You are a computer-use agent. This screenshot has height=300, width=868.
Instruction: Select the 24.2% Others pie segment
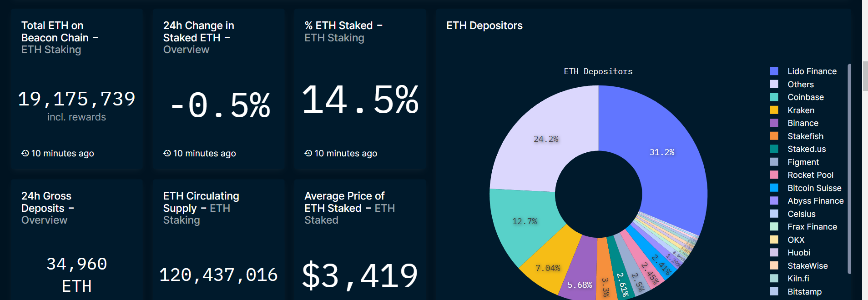(546, 139)
